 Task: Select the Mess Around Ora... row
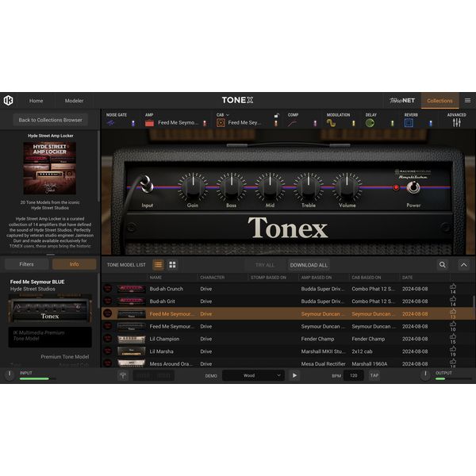click(289, 363)
